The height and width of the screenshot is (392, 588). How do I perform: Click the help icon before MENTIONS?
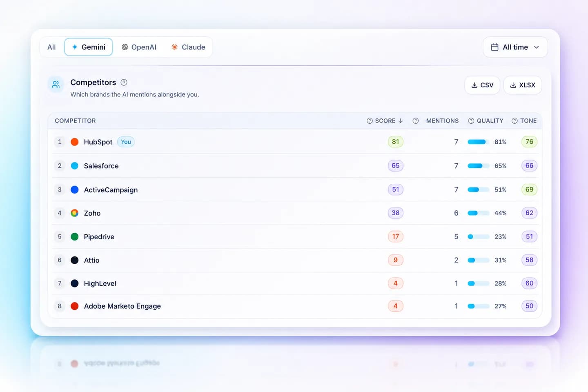click(416, 121)
